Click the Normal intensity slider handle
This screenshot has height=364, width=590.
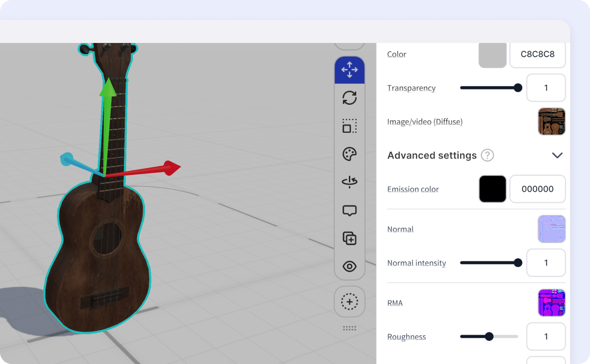click(518, 262)
